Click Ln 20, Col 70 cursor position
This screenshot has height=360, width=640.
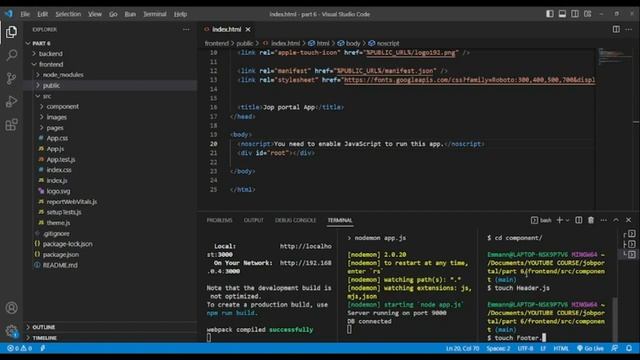[x=462, y=348]
